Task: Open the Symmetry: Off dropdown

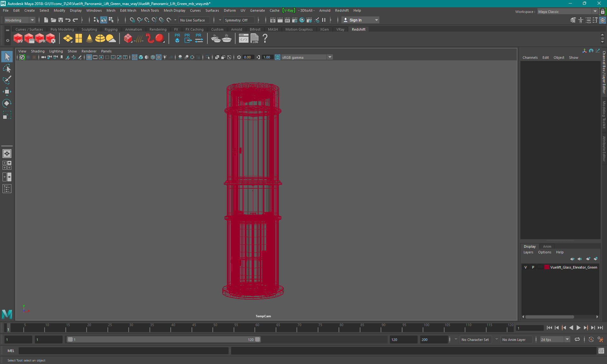Action: tap(239, 20)
